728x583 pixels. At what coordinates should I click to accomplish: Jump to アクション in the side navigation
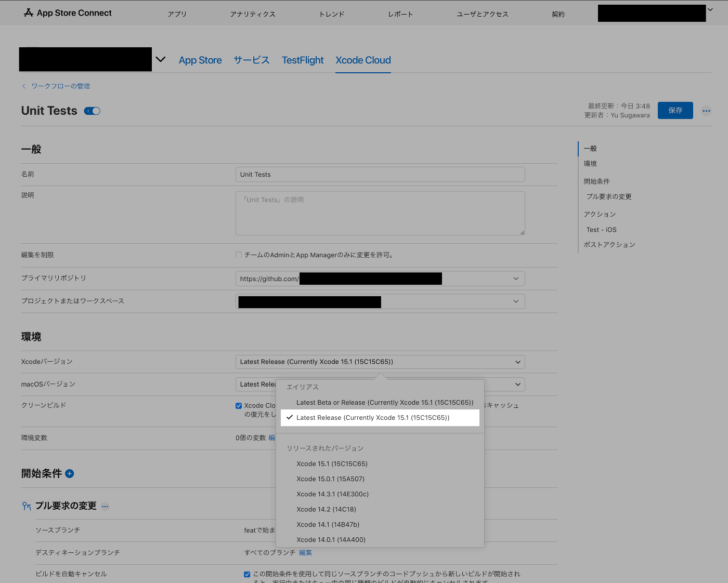(x=600, y=214)
